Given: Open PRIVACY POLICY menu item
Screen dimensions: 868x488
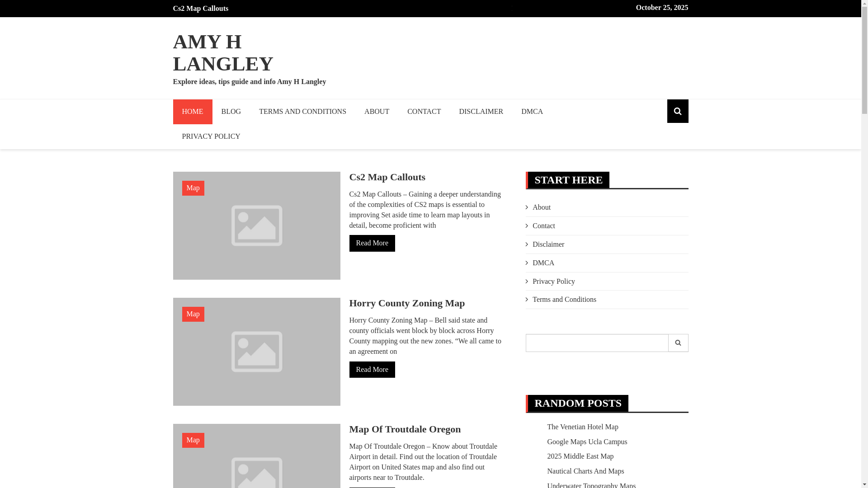Looking at the screenshot, I should tap(211, 136).
